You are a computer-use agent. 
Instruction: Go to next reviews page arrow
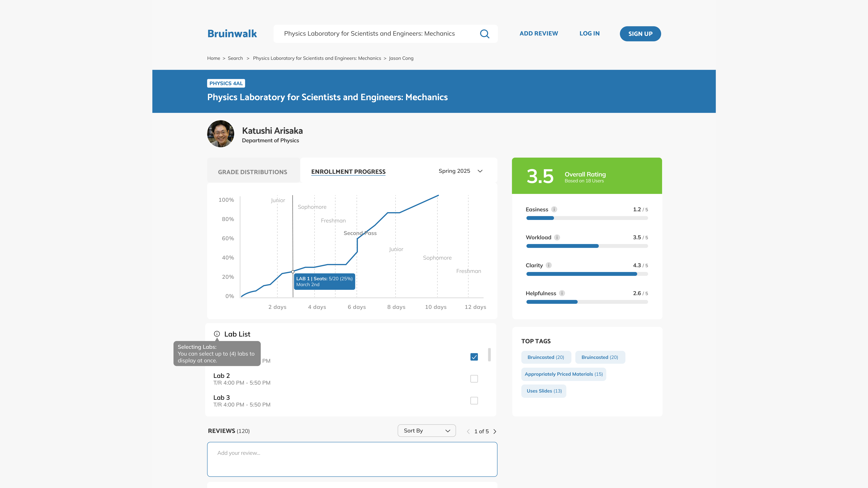(x=495, y=431)
